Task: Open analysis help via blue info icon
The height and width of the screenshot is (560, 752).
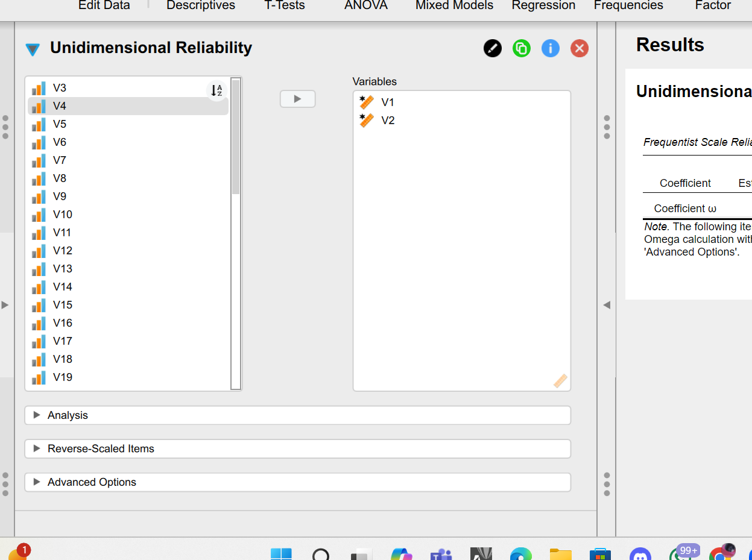Action: pyautogui.click(x=551, y=48)
